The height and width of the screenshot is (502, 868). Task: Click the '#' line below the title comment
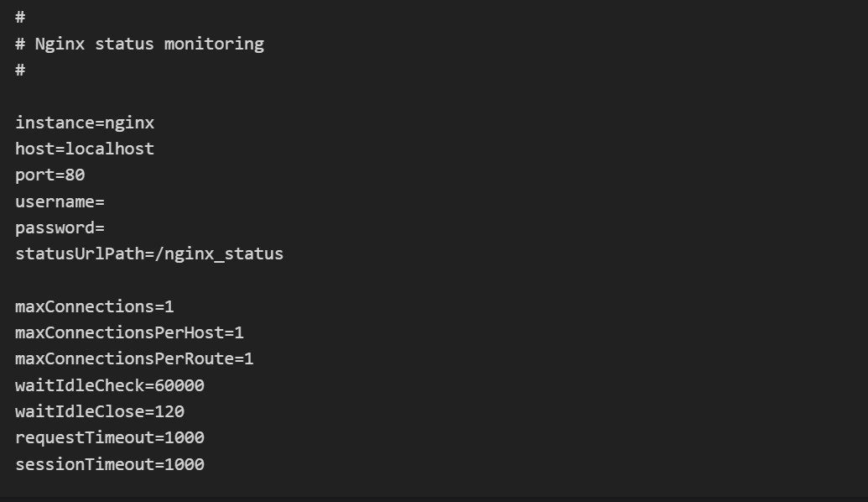coord(20,70)
